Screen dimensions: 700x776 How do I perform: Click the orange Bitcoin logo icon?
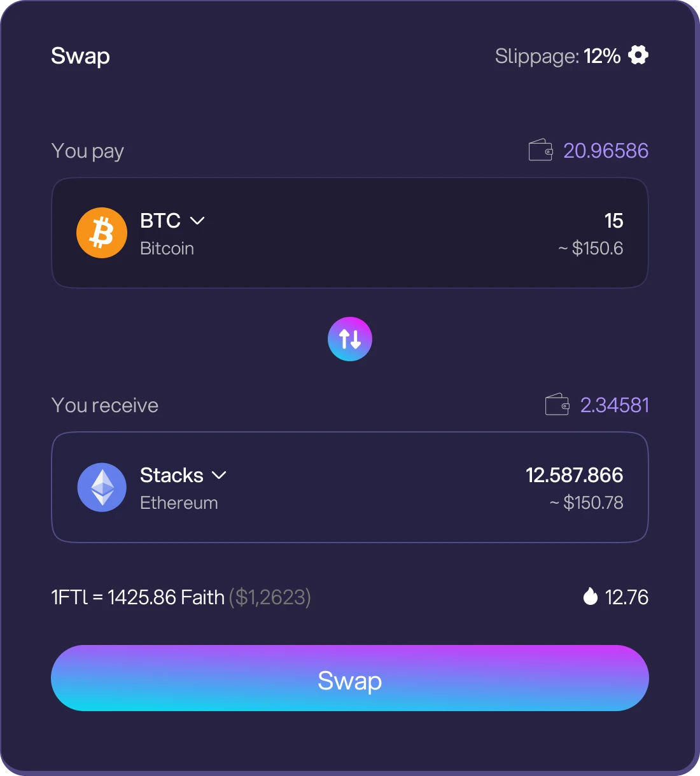102,233
